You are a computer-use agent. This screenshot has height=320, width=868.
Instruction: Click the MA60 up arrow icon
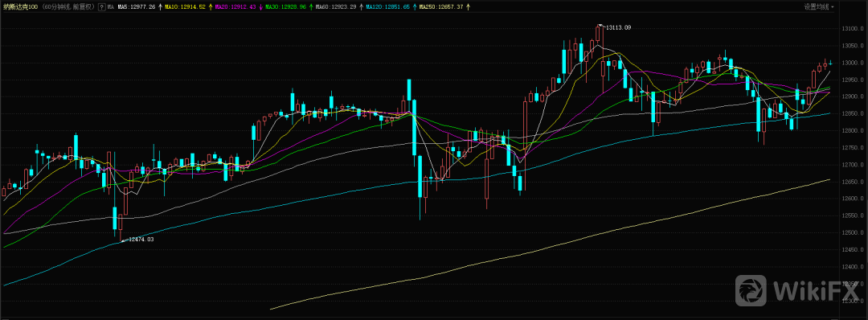[x=361, y=6]
